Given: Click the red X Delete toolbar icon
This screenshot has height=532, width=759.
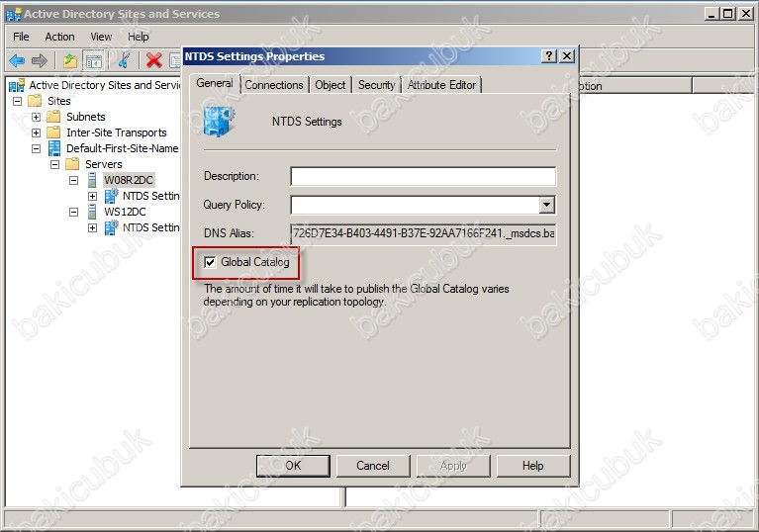Looking at the screenshot, I should pos(154,60).
